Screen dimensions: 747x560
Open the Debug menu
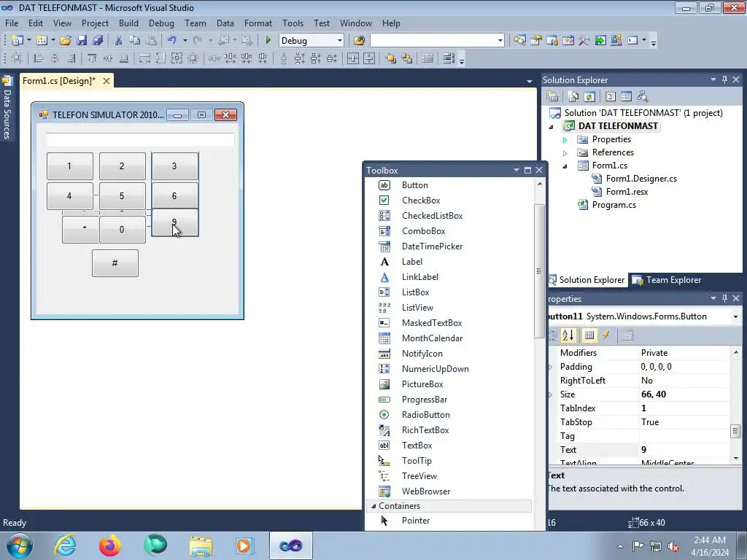[161, 23]
